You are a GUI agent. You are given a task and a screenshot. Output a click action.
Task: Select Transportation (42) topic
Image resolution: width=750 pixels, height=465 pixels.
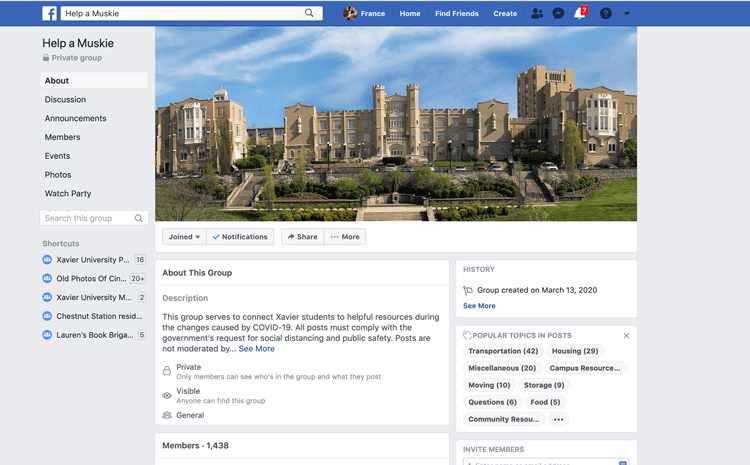(503, 351)
